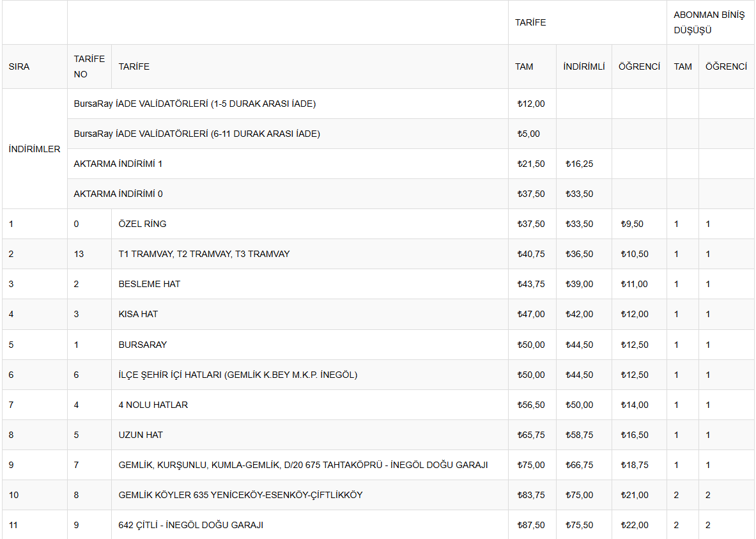Click the ₺5,00 refund amount
This screenshot has width=756, height=539.
pos(528,134)
